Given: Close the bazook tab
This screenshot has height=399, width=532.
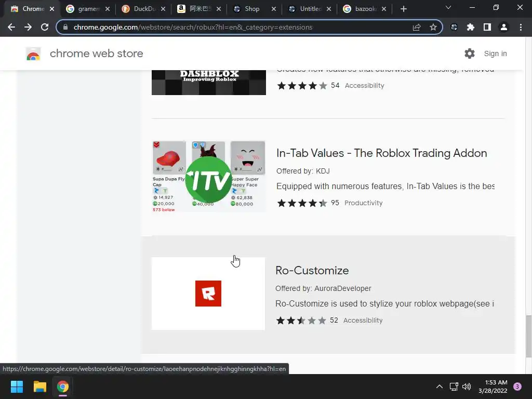Looking at the screenshot, I should pyautogui.click(x=384, y=9).
